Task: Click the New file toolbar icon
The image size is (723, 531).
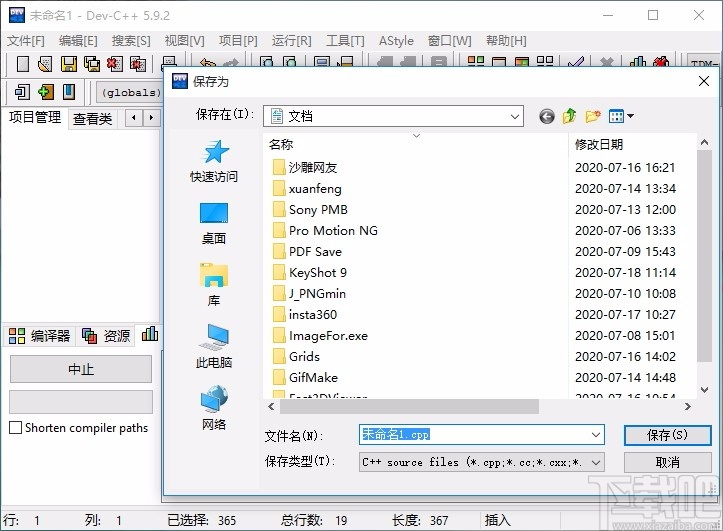Action: click(23, 64)
